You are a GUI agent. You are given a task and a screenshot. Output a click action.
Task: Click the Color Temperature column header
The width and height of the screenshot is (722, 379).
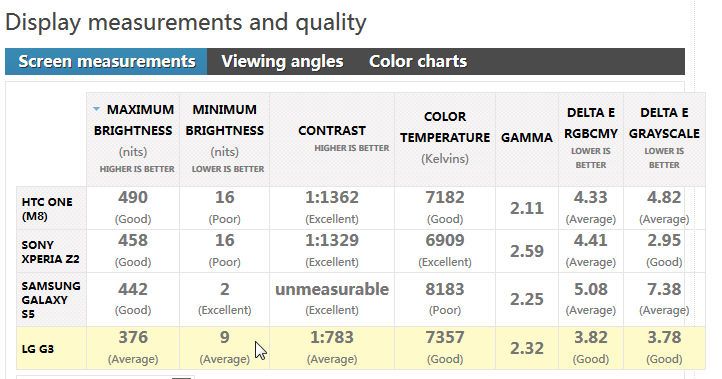445,139
